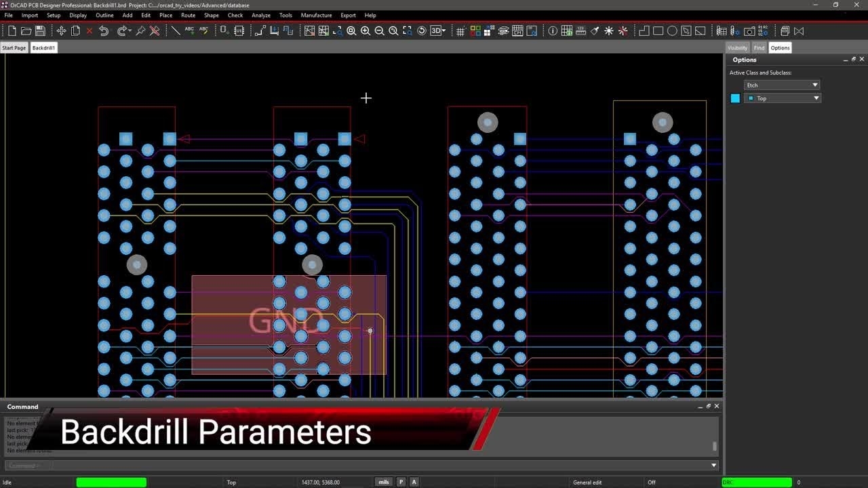Activate the 3D Canvas view
This screenshot has height=488, width=868.
(x=435, y=31)
